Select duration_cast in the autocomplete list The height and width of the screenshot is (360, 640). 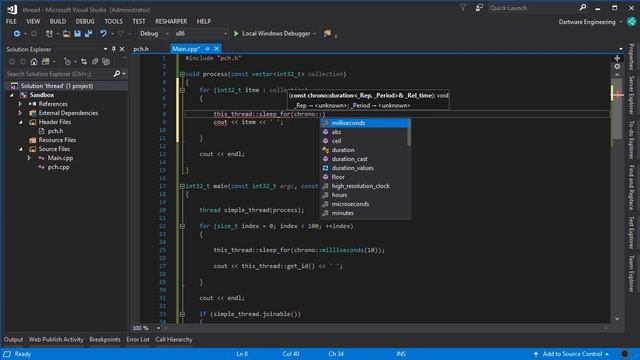click(x=364, y=159)
